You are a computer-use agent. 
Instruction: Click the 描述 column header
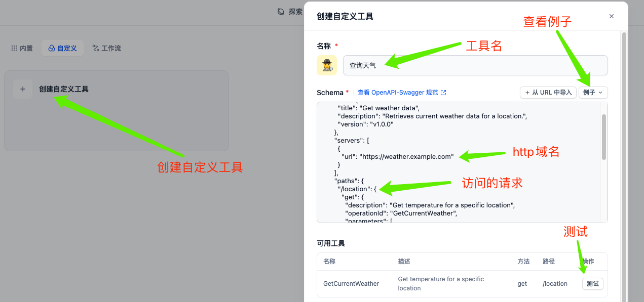pyautogui.click(x=404, y=262)
